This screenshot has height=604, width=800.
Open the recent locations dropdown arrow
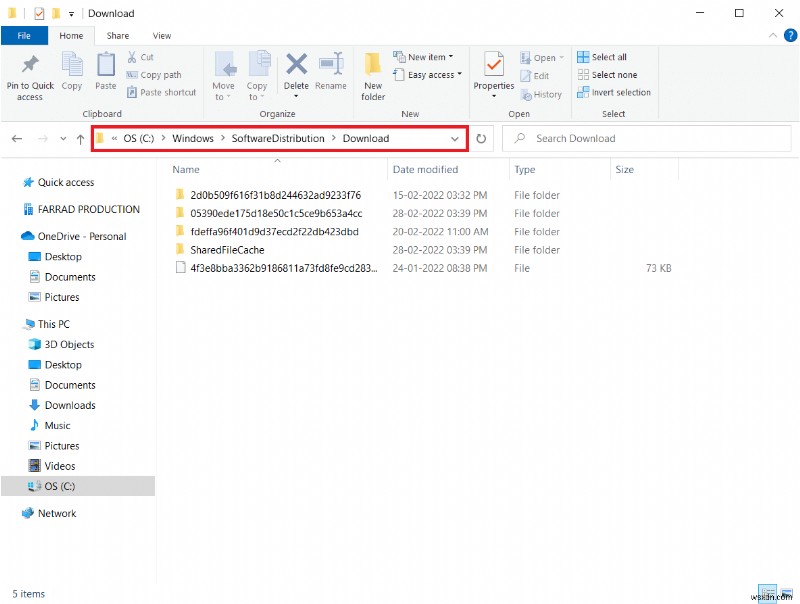(x=63, y=138)
